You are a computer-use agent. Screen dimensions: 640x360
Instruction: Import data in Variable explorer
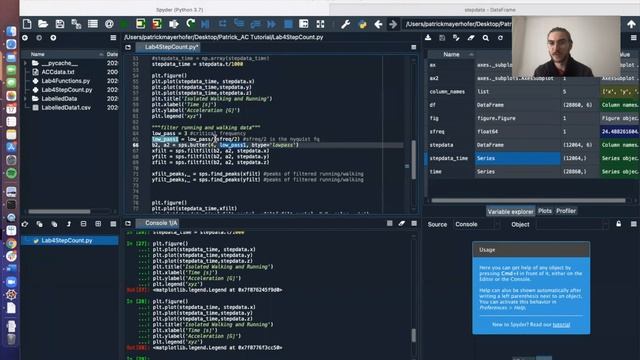428,38
